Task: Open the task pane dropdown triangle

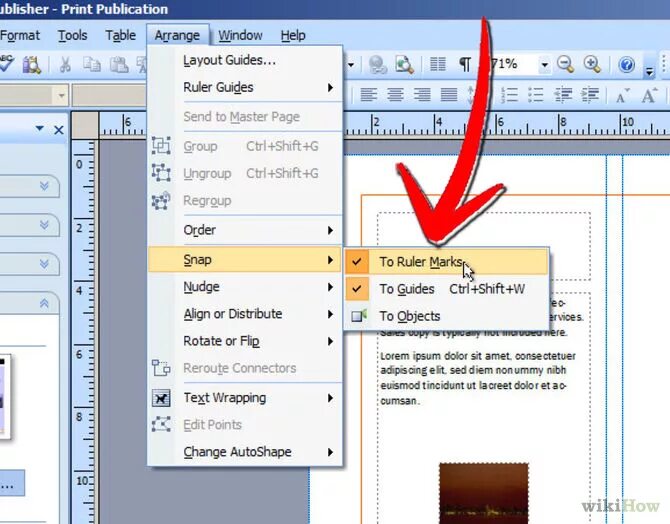Action: 40,129
